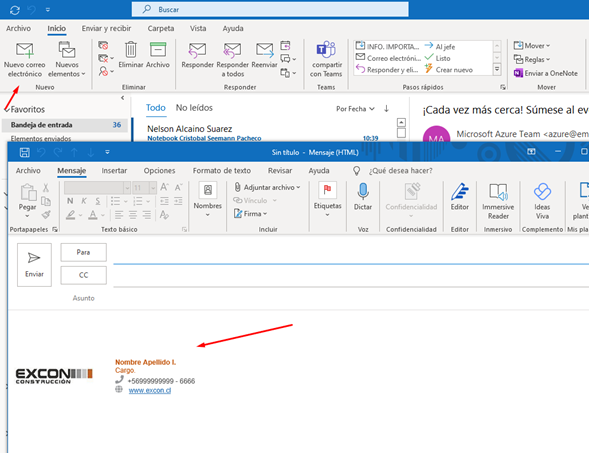Image resolution: width=589 pixels, height=453 pixels.
Task: Click Nuevo correo electrónico in main Outlook window
Action: pos(24,59)
